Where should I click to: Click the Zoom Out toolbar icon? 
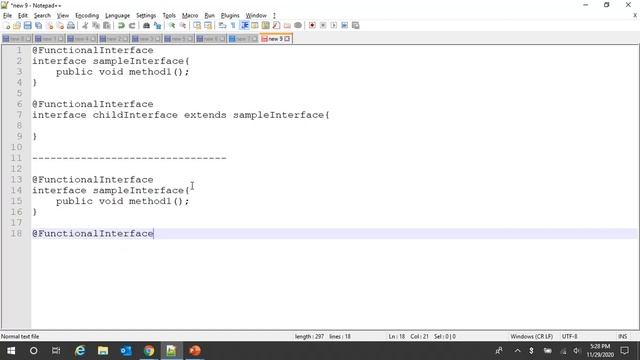click(x=182, y=25)
